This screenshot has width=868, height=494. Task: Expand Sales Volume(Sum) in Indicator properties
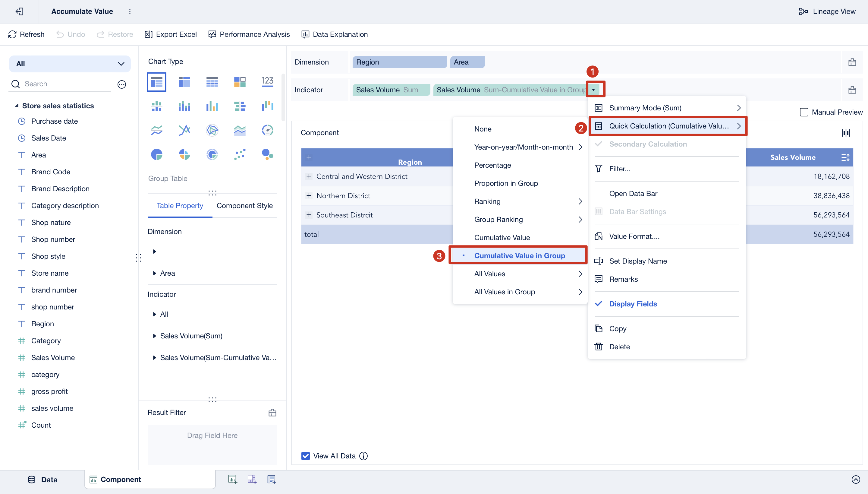click(x=155, y=336)
